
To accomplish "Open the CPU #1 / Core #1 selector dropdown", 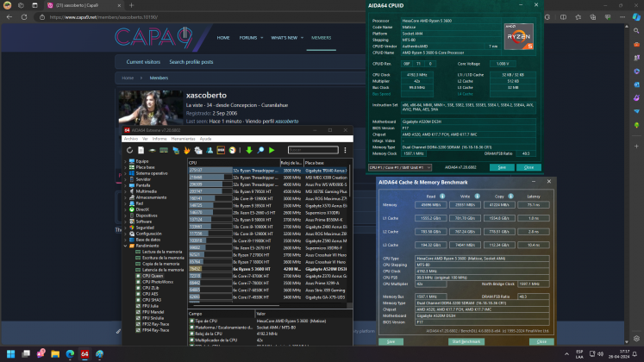I will tap(400, 167).
